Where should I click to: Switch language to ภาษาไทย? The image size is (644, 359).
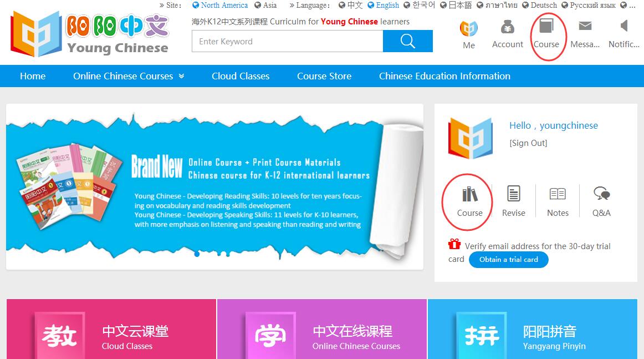click(497, 6)
